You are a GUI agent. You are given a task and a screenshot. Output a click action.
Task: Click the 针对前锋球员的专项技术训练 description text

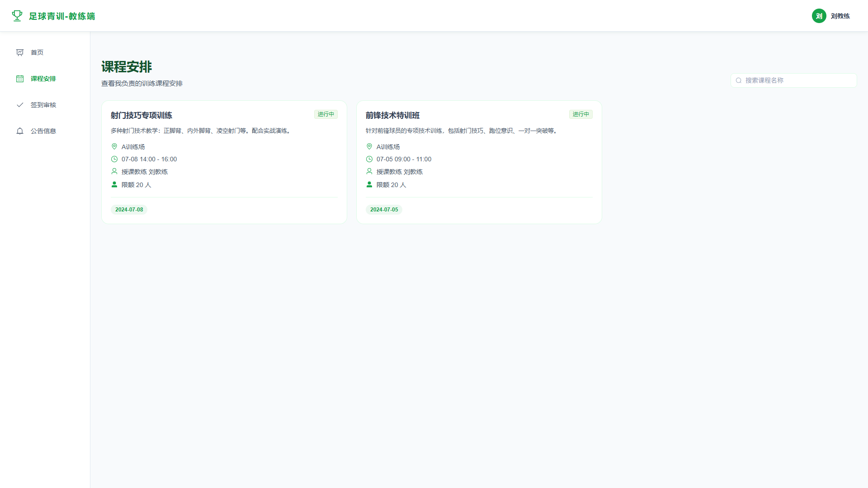[462, 131]
